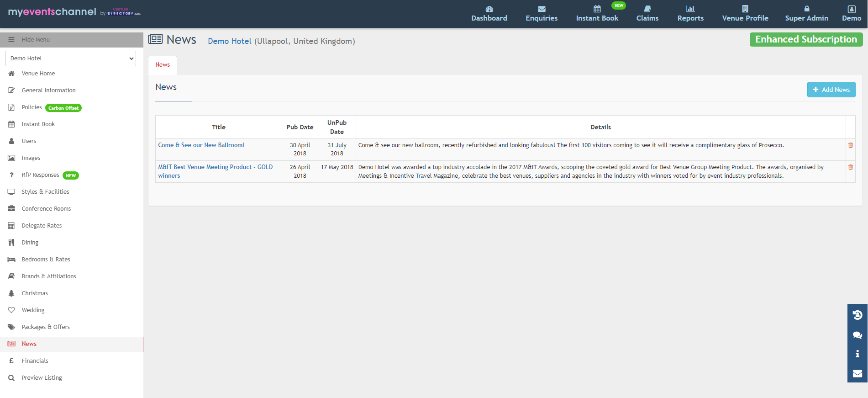Click the Details column header
Image resolution: width=868 pixels, height=398 pixels.
click(600, 127)
